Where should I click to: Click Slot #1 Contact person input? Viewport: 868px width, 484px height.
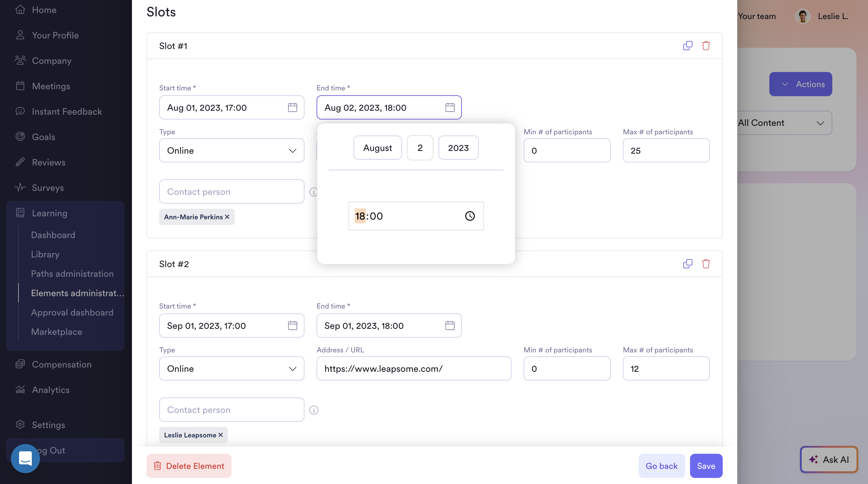[x=232, y=192]
